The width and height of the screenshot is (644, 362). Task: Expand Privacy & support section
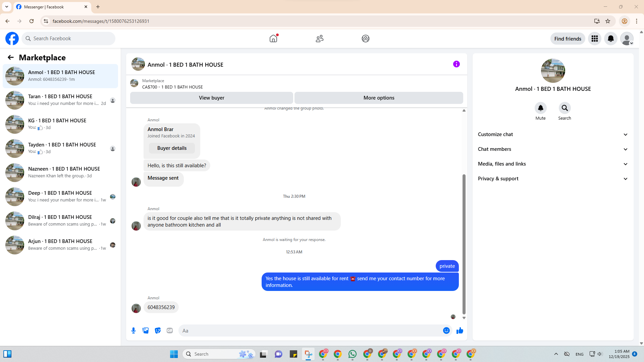click(x=553, y=179)
